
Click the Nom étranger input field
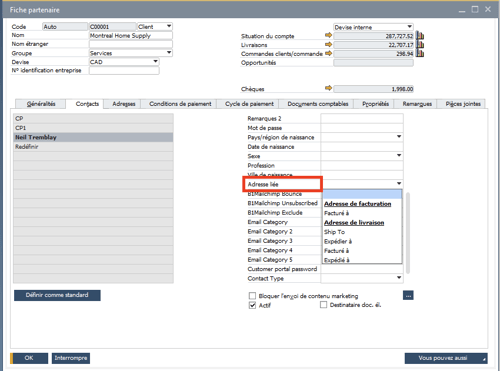click(131, 44)
